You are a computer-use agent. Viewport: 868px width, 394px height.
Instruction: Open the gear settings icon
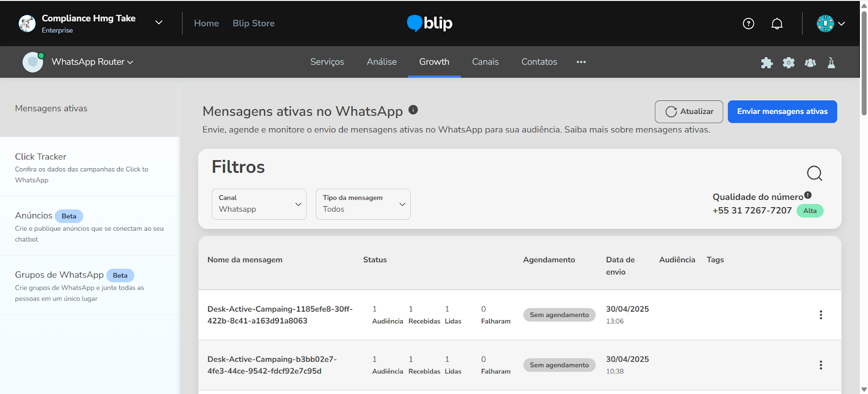[x=788, y=62]
